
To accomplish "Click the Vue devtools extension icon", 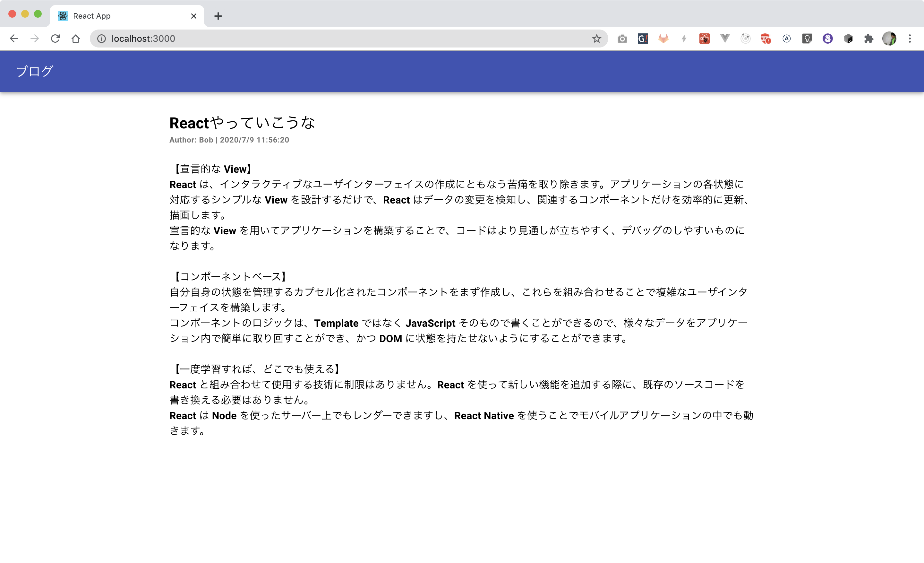I will 725,39.
